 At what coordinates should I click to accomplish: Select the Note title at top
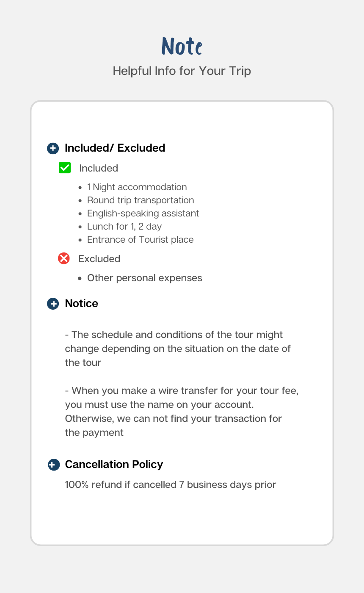(182, 46)
